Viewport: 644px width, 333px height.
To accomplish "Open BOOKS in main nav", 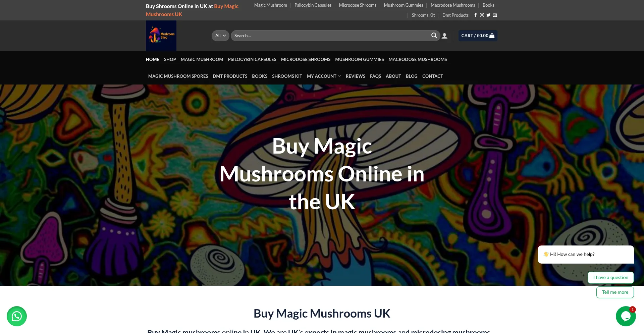I will (260, 76).
